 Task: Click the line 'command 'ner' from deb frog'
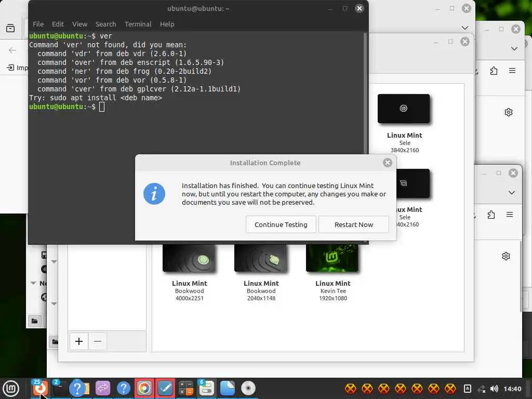click(125, 71)
